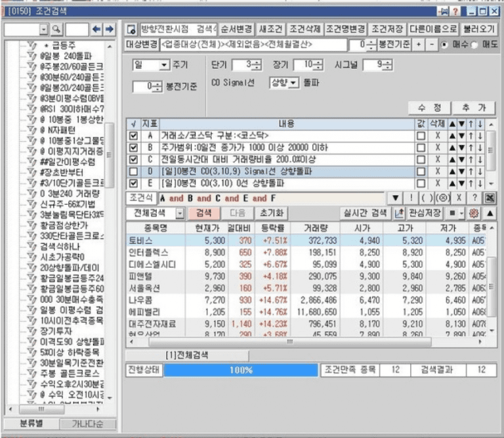This screenshot has width=504, height=438.
Task: Open the 전체검색 dropdown
Action: coord(180,213)
